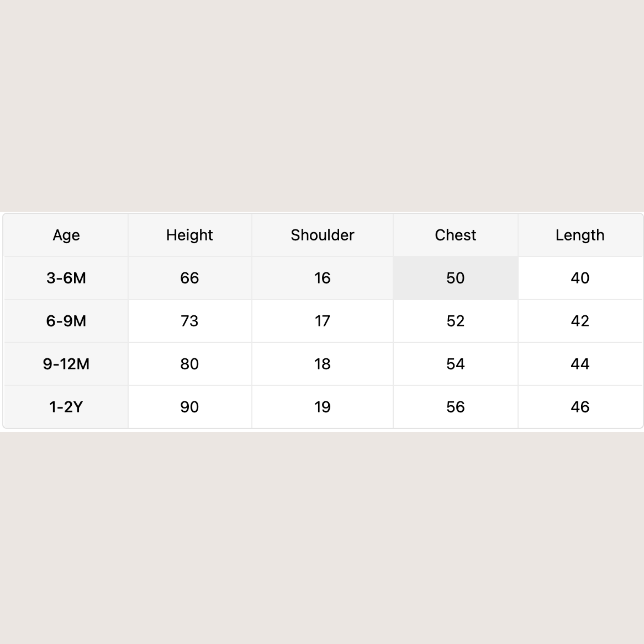Select height value 66 cell
Screen dimensions: 644x644
(190, 278)
